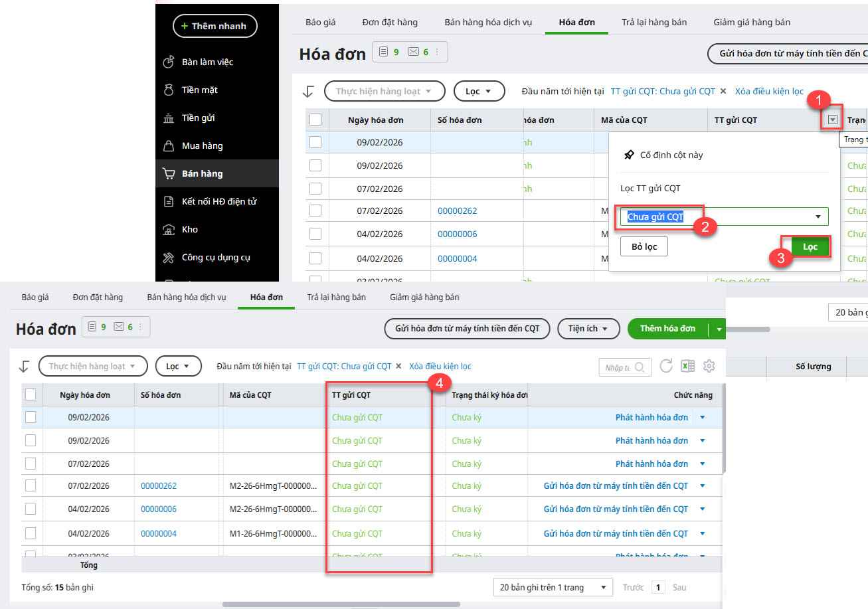Click the green Lọc button in the popup
Image resolution: width=868 pixels, height=609 pixels.
click(810, 246)
